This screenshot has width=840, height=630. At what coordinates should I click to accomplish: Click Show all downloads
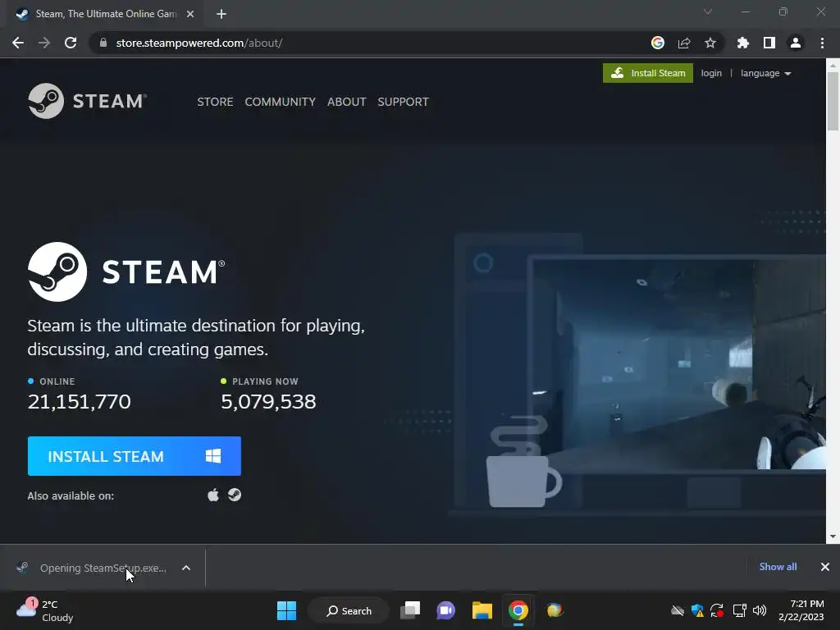pyautogui.click(x=778, y=567)
